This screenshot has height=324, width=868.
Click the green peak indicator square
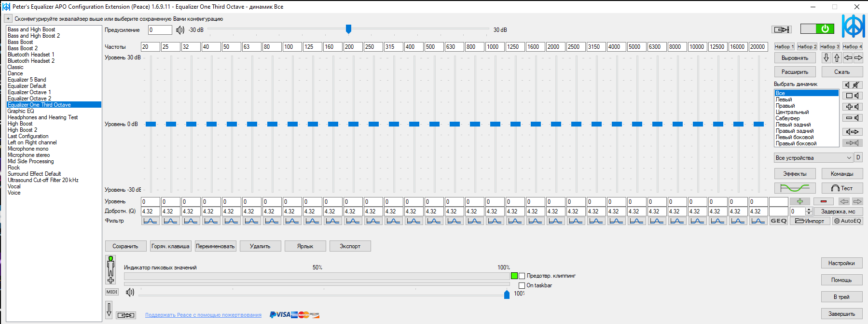pyautogui.click(x=514, y=276)
